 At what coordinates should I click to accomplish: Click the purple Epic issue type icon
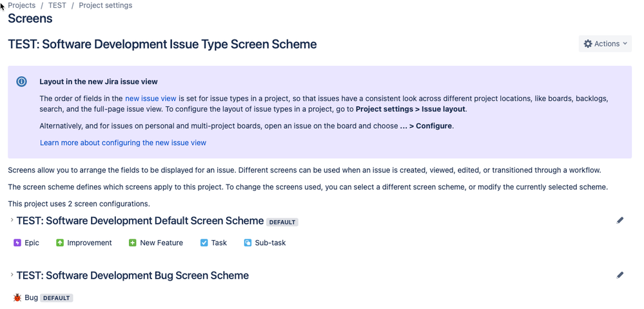17,243
